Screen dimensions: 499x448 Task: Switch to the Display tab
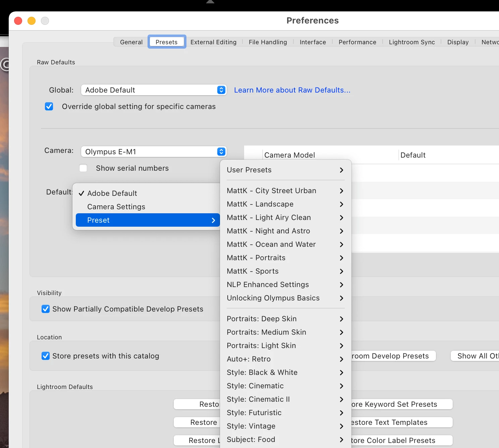click(x=458, y=42)
